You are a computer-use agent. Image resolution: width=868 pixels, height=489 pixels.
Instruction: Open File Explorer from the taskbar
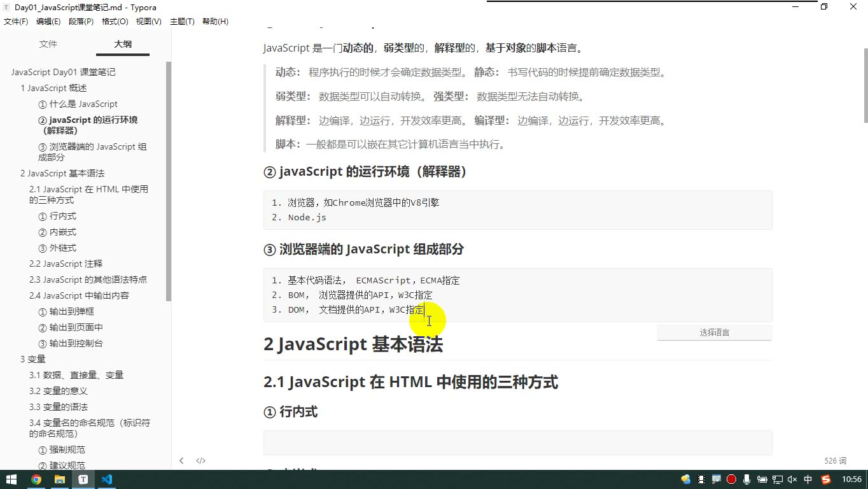click(x=60, y=479)
